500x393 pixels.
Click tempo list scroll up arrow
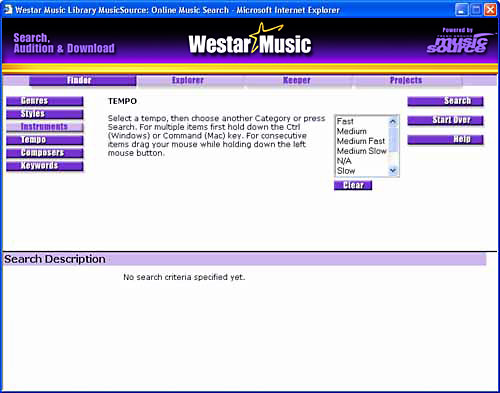(x=393, y=121)
